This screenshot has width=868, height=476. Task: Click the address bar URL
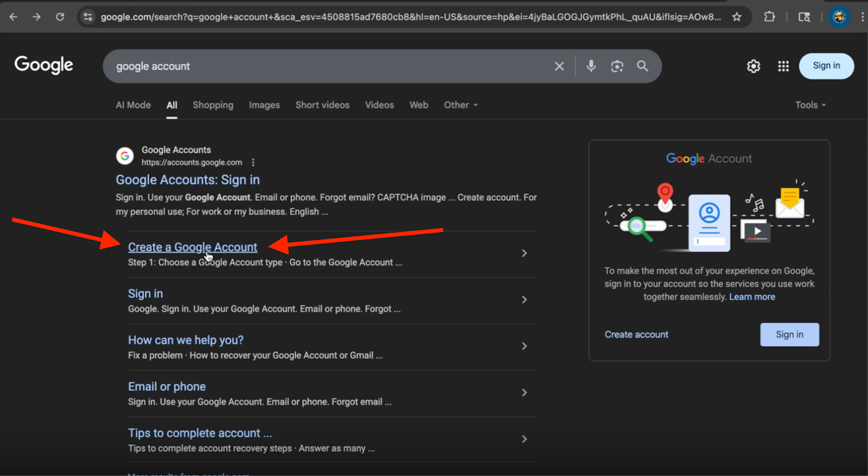coord(411,17)
